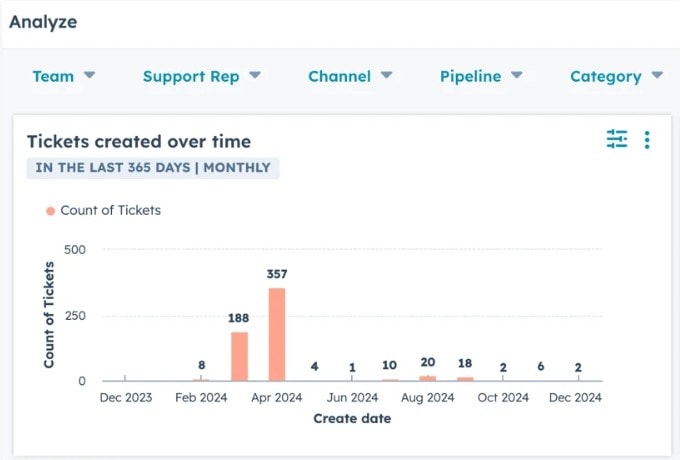Click the Aug 2024 axis label

click(427, 398)
